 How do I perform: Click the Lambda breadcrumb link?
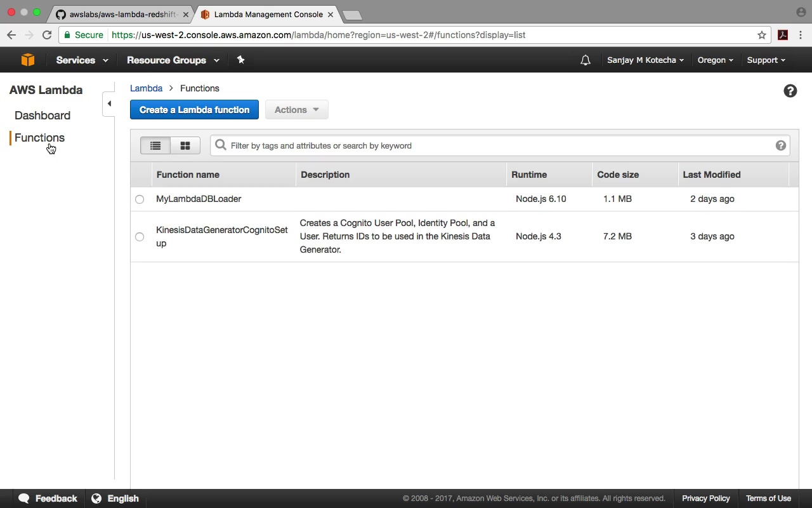pos(147,88)
